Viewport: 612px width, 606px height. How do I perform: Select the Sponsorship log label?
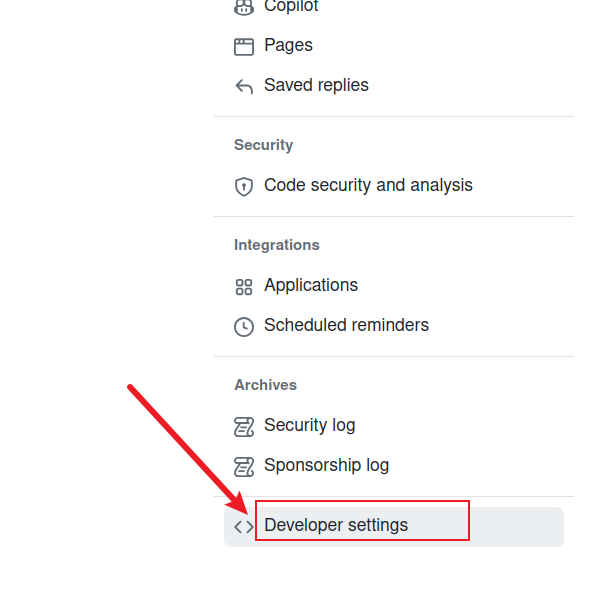[326, 465]
